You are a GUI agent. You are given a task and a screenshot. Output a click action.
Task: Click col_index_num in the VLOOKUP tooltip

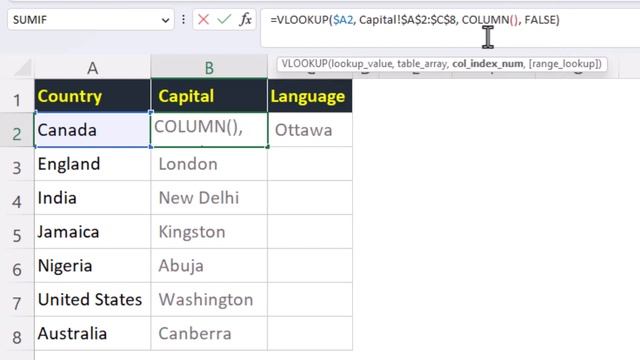(487, 64)
